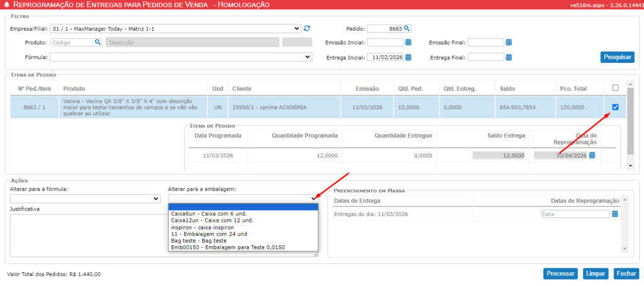Click the Pesquisar button
Image resolution: width=644 pixels, height=286 pixels.
click(617, 57)
